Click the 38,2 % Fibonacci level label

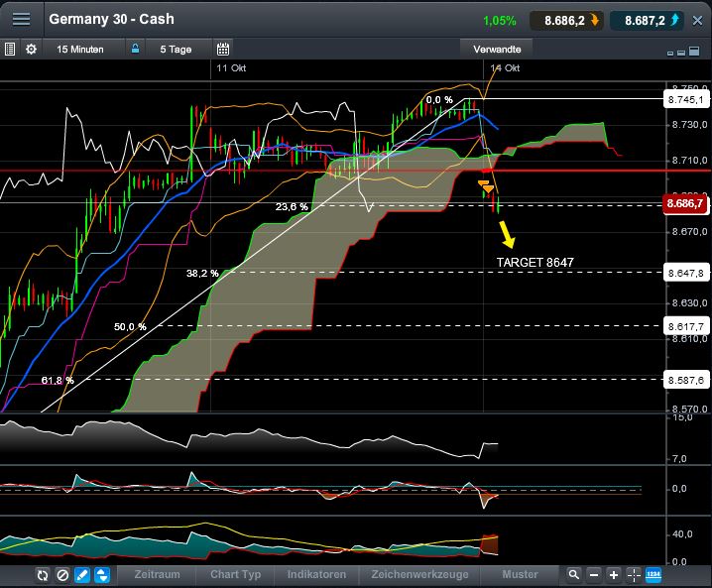[x=202, y=274]
